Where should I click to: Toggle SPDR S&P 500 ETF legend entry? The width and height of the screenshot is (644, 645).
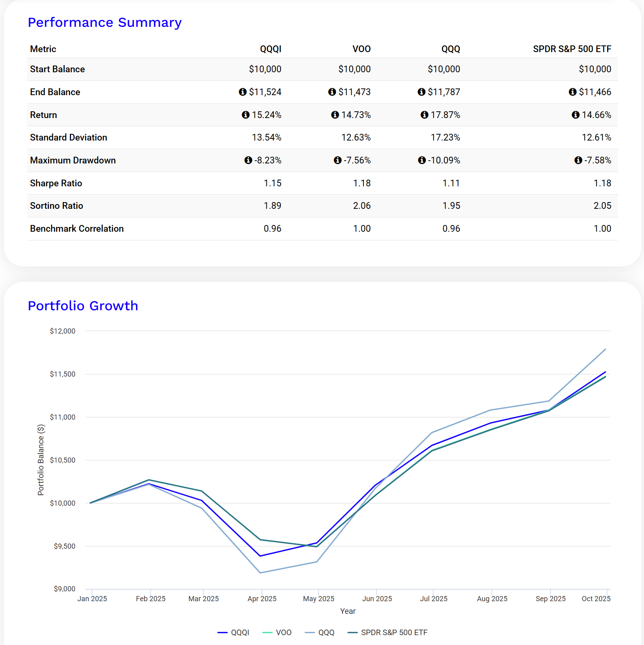388,632
